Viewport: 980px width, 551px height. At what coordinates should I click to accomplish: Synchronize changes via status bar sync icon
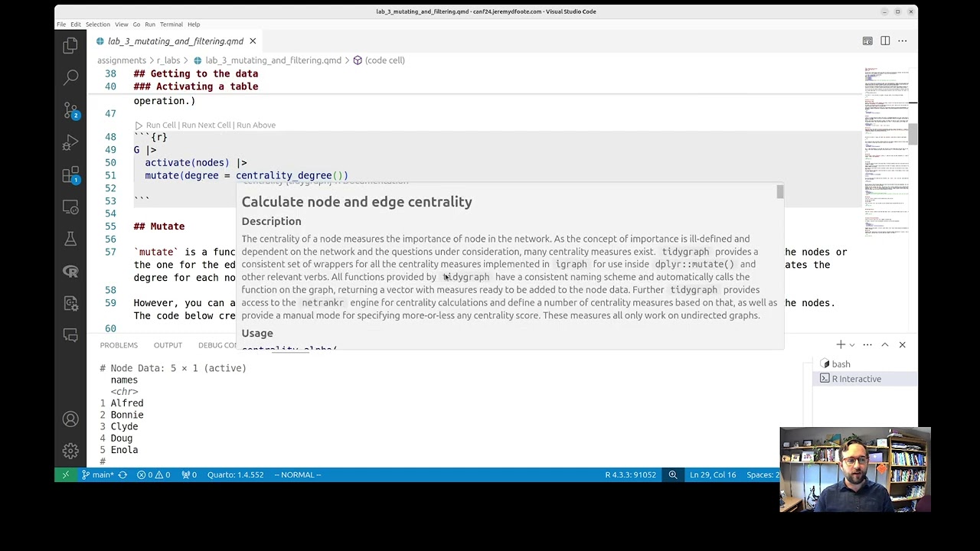tap(122, 474)
